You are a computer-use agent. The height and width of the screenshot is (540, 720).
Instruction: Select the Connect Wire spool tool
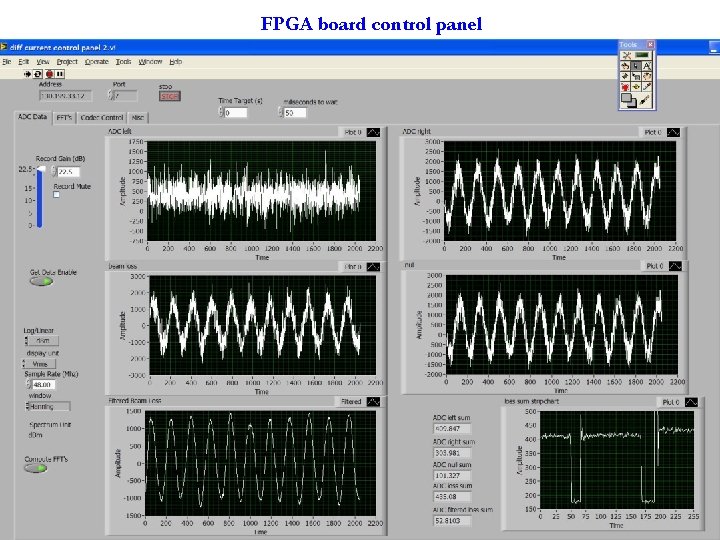625,76
